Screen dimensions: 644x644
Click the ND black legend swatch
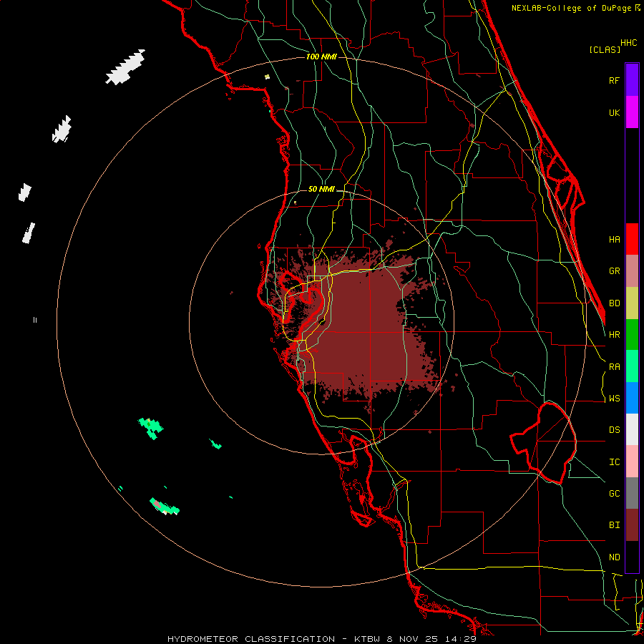(632, 557)
